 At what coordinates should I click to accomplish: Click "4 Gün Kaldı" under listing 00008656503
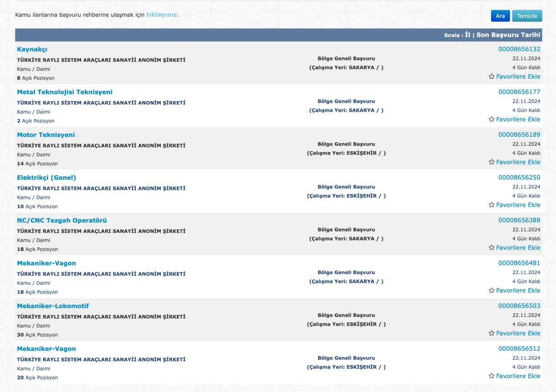tap(526, 324)
